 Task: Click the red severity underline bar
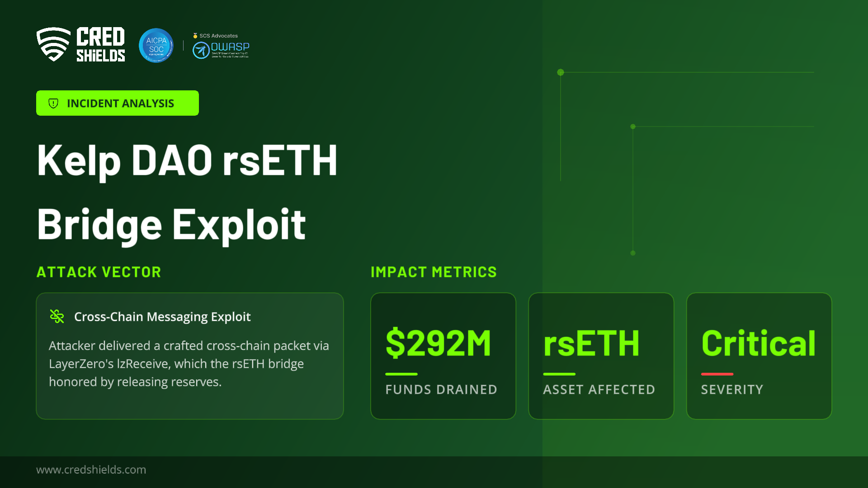(x=717, y=374)
